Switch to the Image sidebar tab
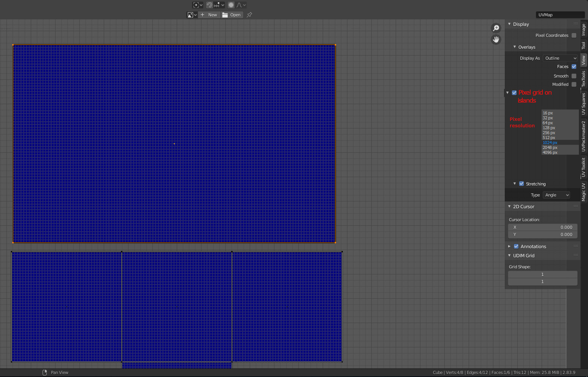Image resolution: width=588 pixels, height=377 pixels. tap(584, 30)
